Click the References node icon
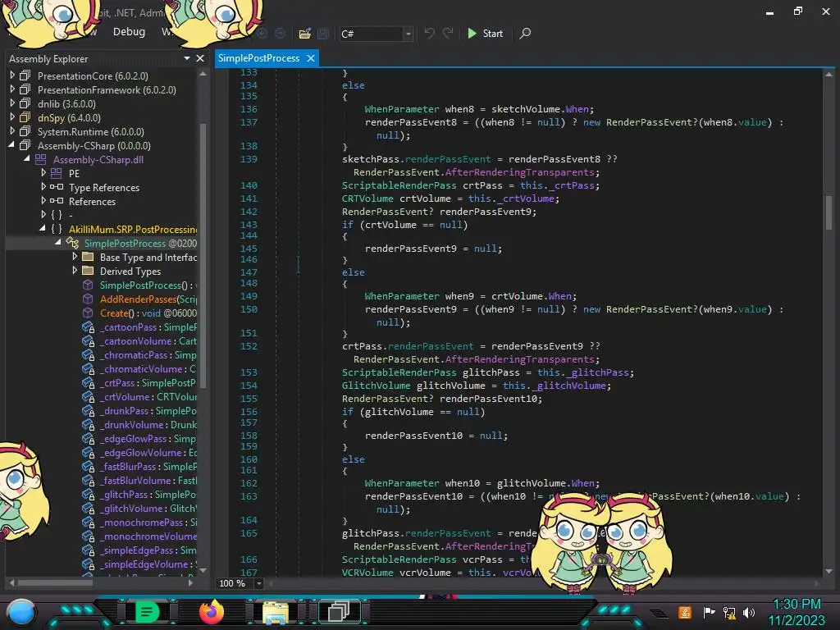 click(57, 201)
